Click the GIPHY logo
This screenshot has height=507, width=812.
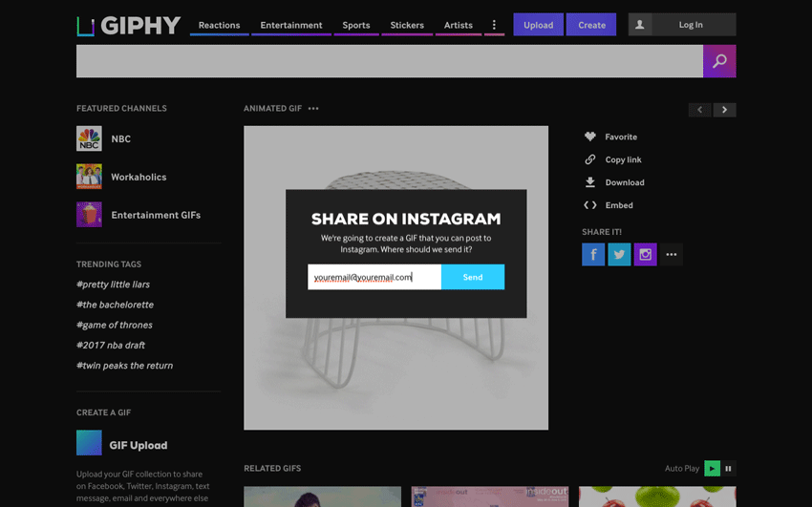(129, 26)
